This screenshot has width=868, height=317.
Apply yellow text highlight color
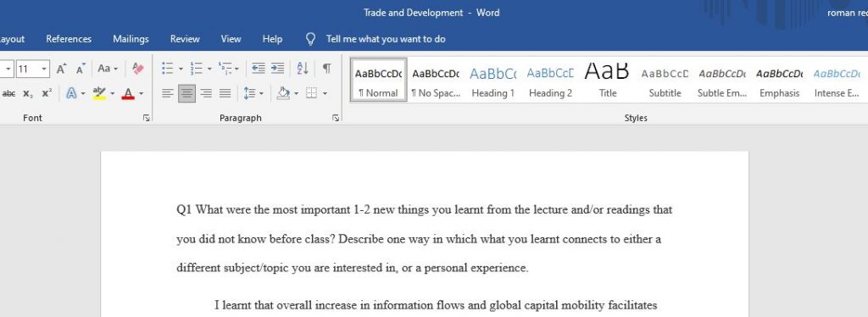tap(100, 93)
